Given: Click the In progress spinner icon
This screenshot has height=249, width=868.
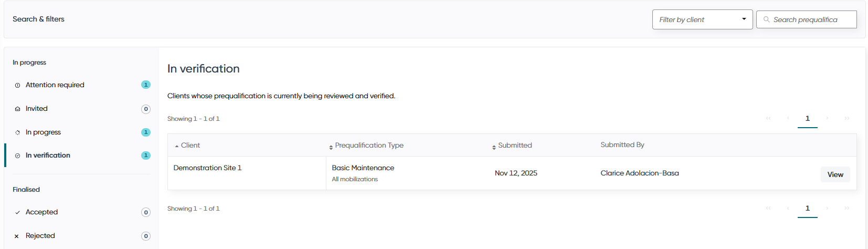Looking at the screenshot, I should click(17, 132).
